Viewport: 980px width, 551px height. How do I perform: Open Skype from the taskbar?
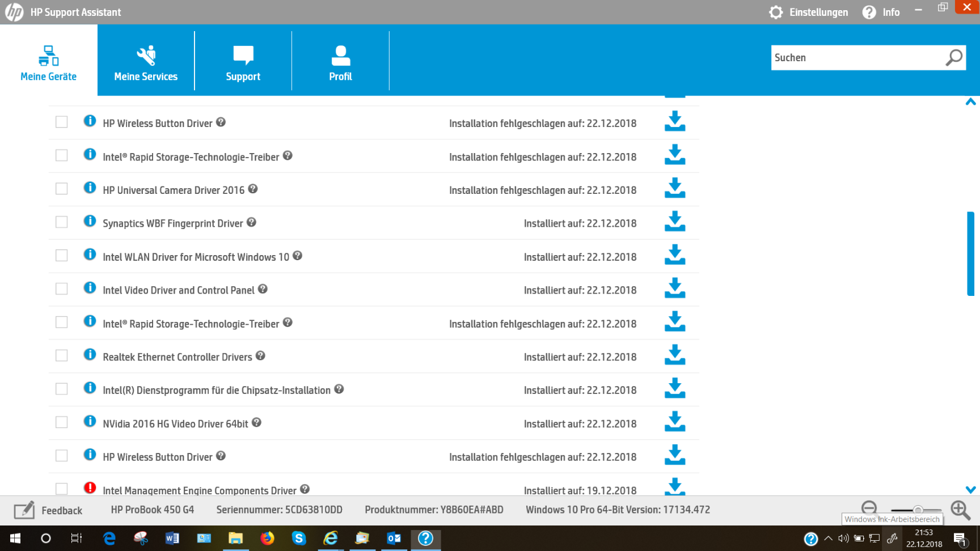pyautogui.click(x=299, y=539)
